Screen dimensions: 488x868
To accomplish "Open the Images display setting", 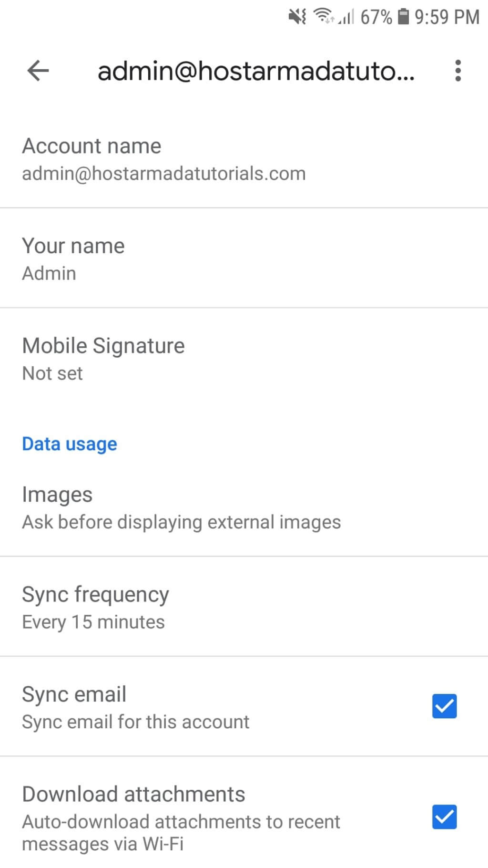I will pos(244,507).
